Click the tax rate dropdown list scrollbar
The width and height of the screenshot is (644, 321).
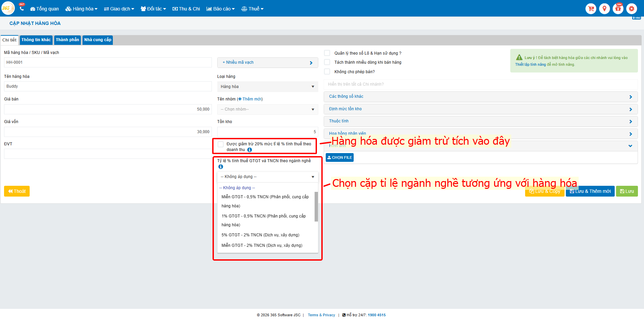[x=316, y=207]
